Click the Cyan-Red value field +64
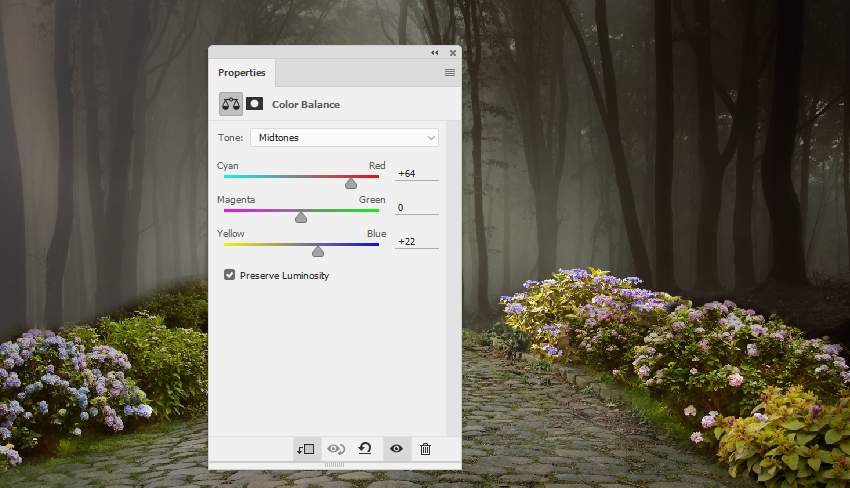Screen dimensions: 850x488 pyautogui.click(x=416, y=174)
